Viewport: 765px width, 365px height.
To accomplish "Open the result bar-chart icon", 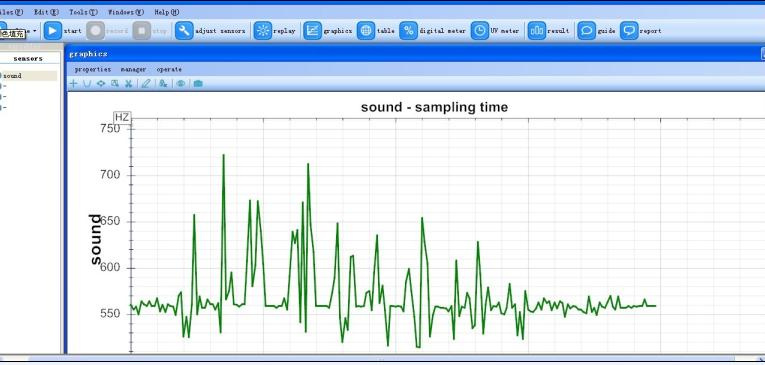I will click(537, 31).
